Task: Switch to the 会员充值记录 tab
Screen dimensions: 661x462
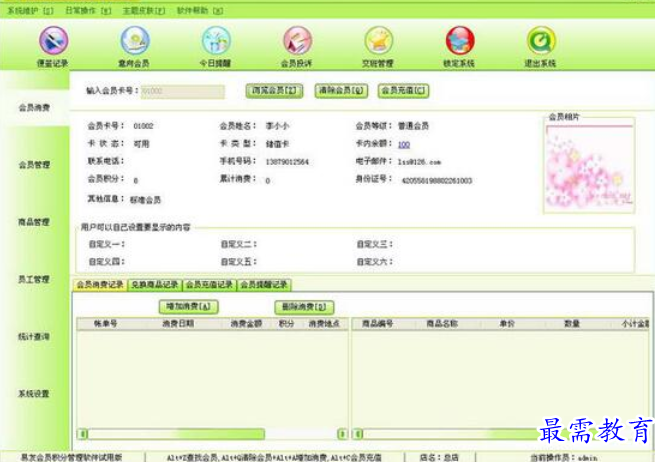Action: 210,285
